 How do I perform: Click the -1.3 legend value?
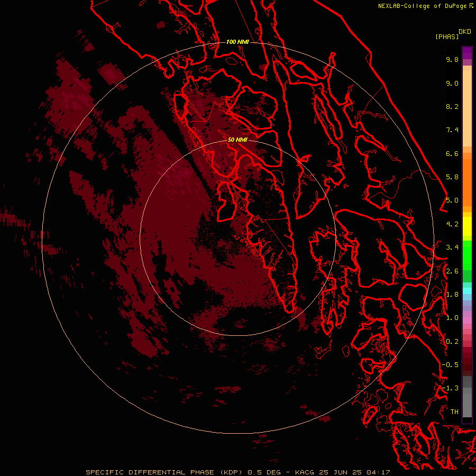click(x=451, y=388)
